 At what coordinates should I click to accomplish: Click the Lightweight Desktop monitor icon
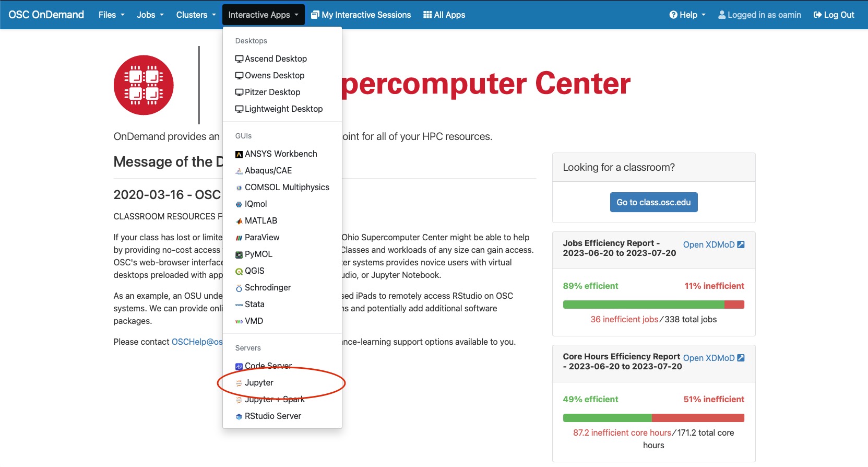[239, 109]
